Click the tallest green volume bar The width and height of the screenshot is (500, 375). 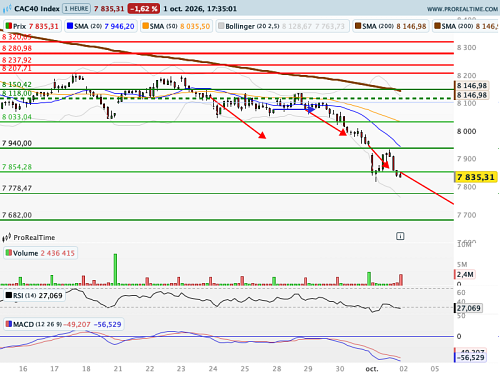(x=115, y=269)
